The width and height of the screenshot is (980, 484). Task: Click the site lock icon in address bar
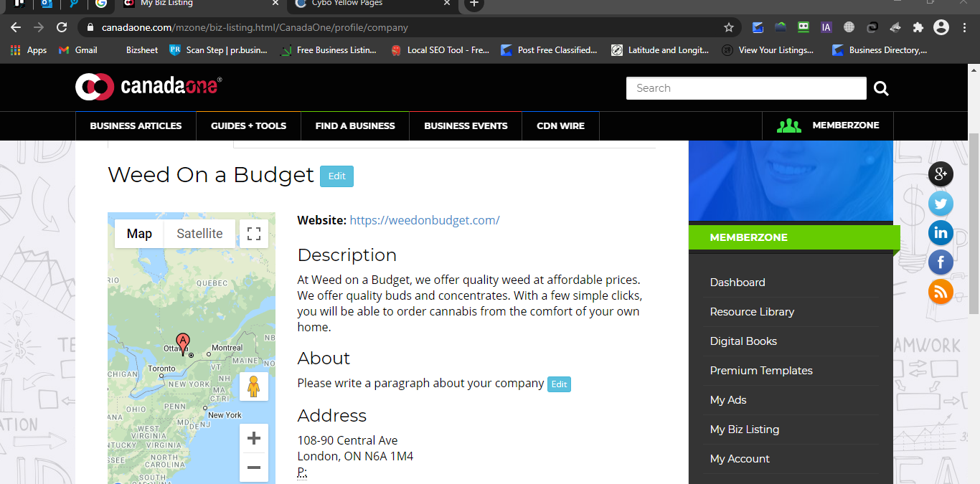coord(90,28)
